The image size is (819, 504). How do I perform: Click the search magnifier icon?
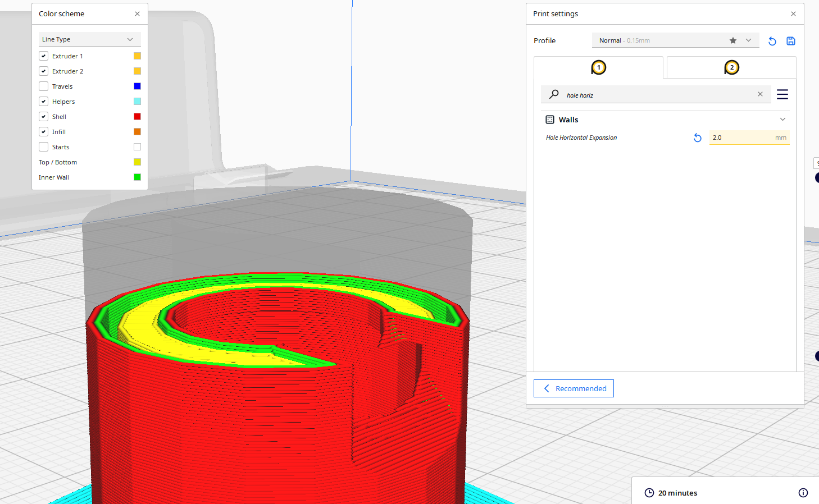point(554,94)
